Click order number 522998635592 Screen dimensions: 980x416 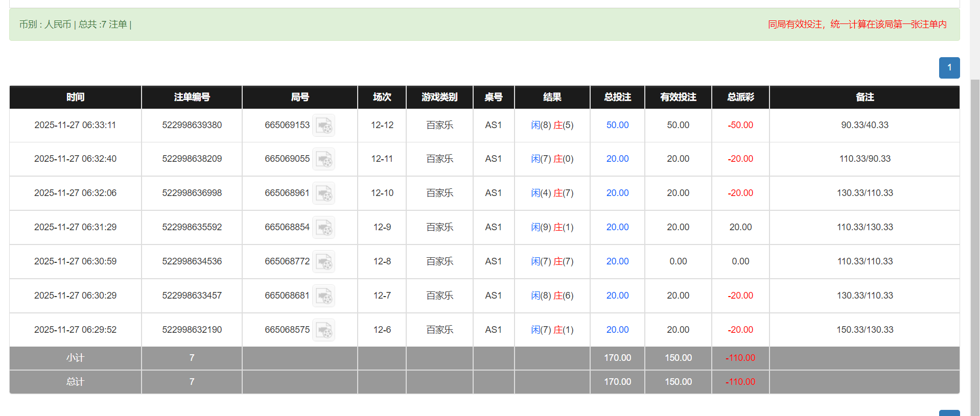tap(192, 227)
